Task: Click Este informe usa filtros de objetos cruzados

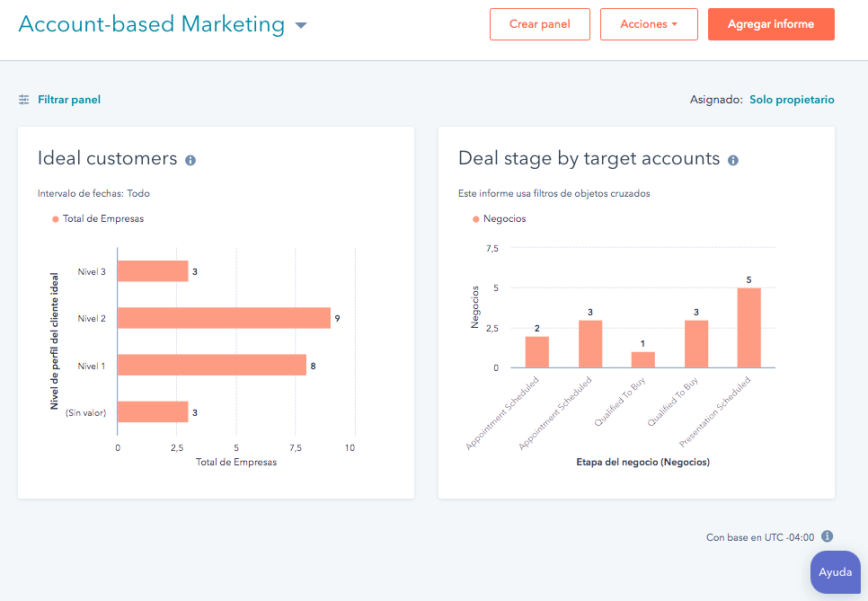Action: point(554,193)
